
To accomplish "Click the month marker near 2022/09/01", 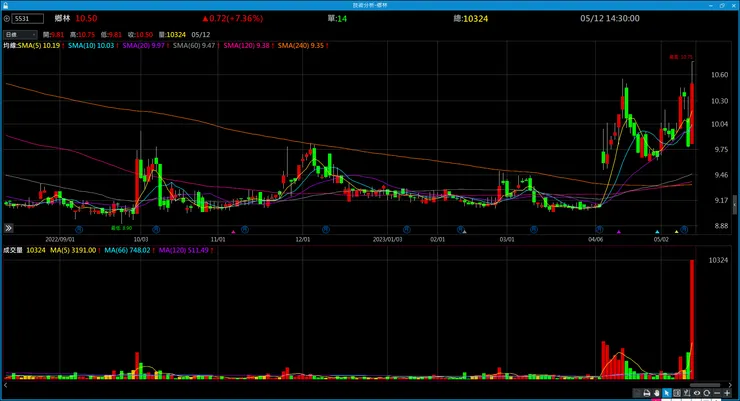I will (79, 229).
